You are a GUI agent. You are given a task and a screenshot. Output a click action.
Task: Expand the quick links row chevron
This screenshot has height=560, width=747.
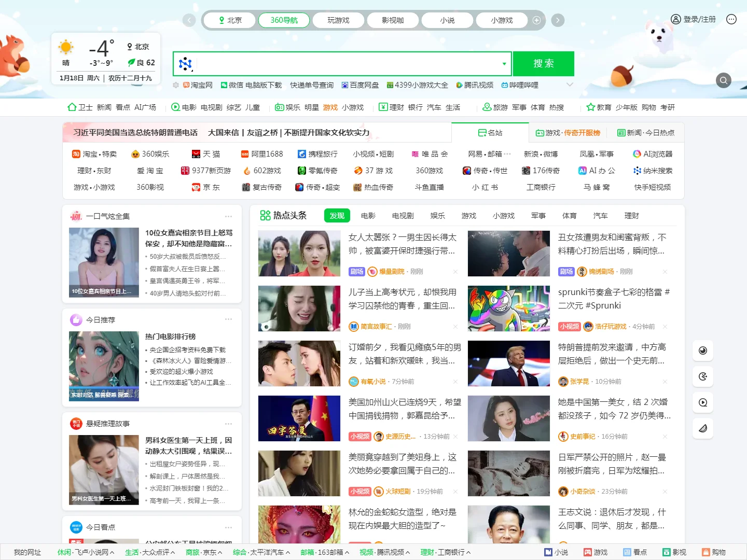pyautogui.click(x=570, y=85)
